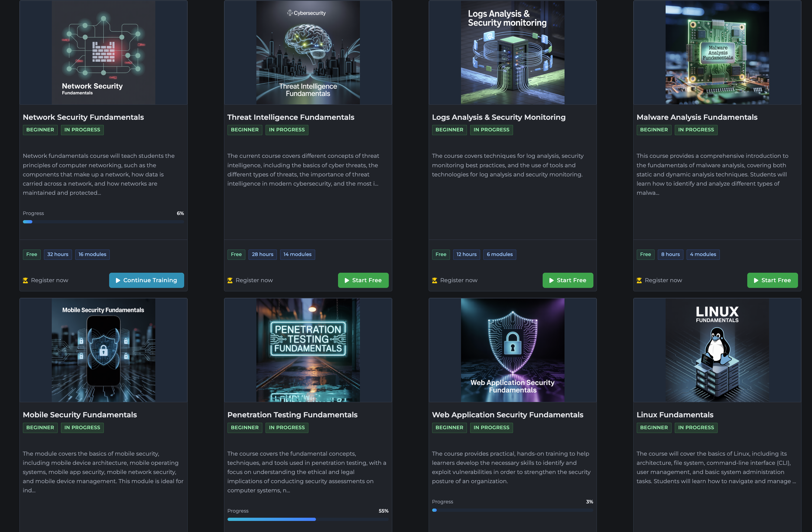The image size is (812, 532).
Task: Click the '14 modules' tag
Action: 297,254
